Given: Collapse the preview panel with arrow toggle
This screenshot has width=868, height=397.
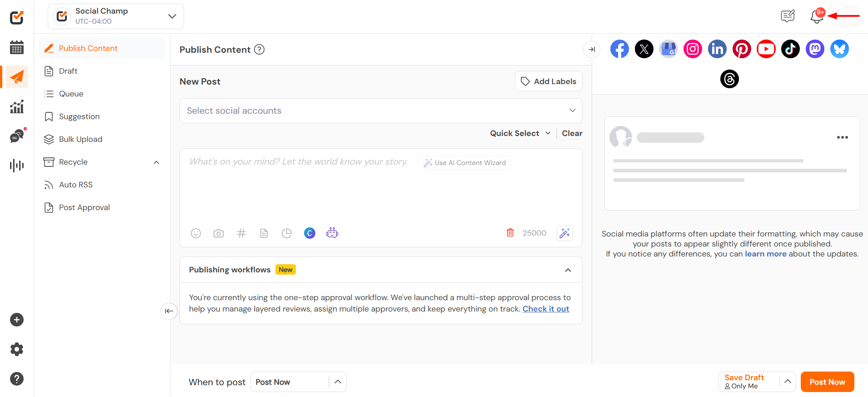Looking at the screenshot, I should click(x=591, y=50).
